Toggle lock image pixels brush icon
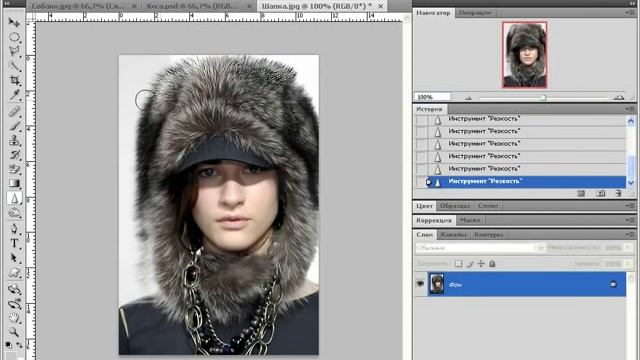 (470, 264)
